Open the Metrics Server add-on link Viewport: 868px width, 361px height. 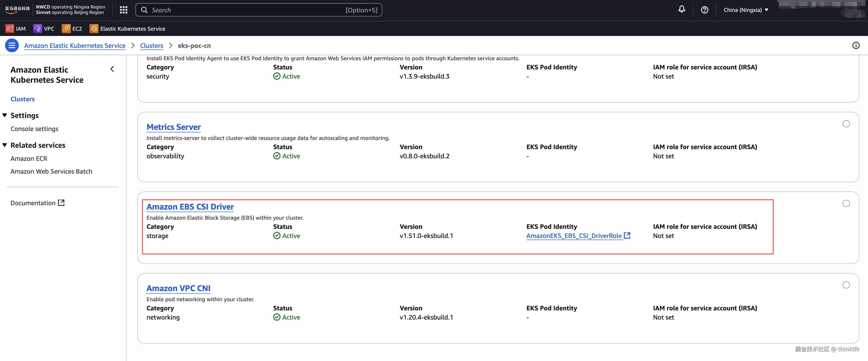click(x=174, y=127)
